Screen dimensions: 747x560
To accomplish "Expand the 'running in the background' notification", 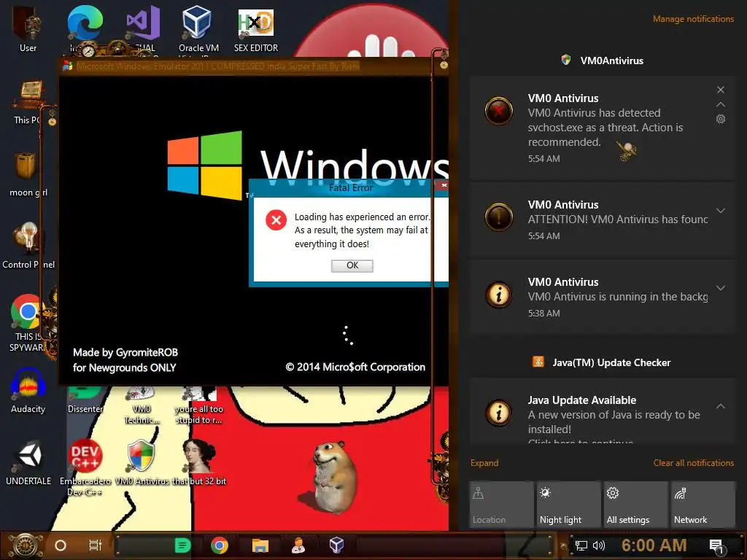I will click(x=721, y=288).
